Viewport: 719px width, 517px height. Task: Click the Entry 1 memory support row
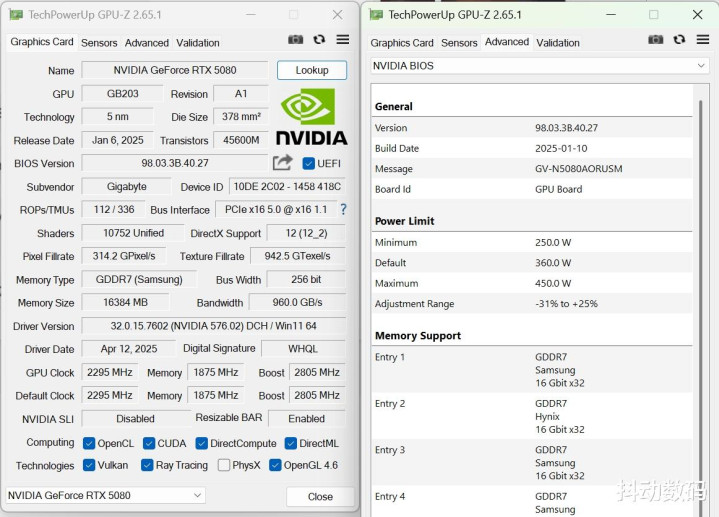[x=532, y=370]
